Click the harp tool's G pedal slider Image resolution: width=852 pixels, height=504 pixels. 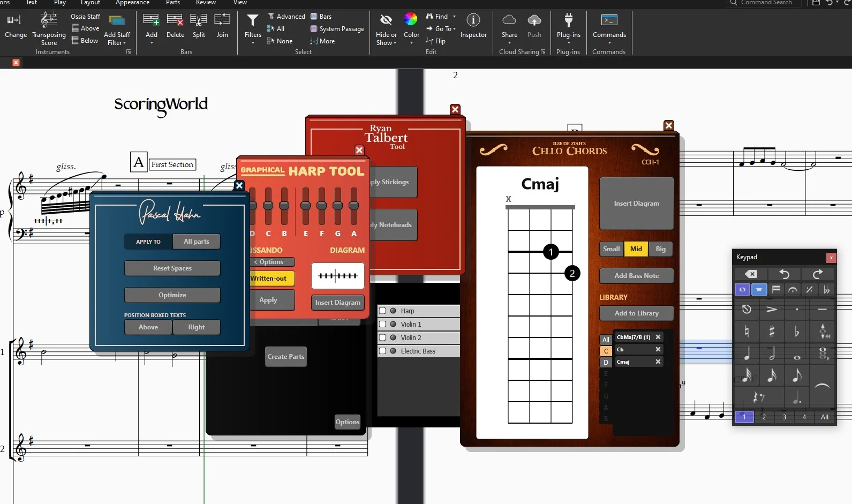(338, 206)
